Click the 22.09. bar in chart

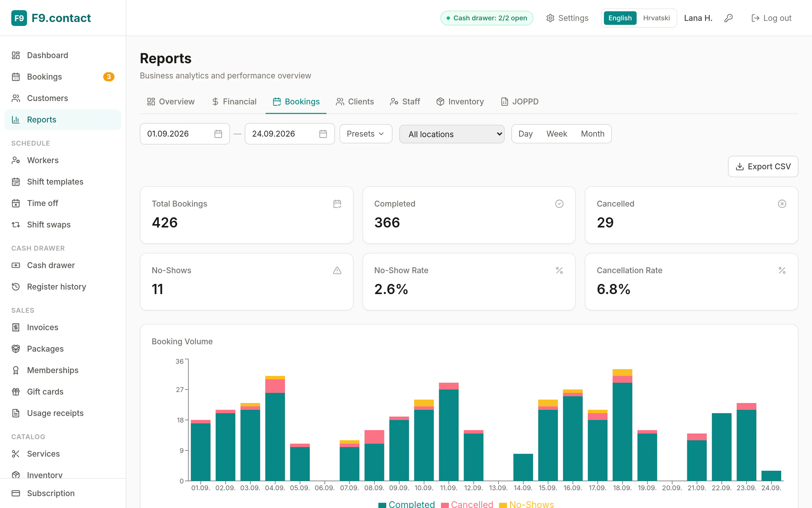722,447
